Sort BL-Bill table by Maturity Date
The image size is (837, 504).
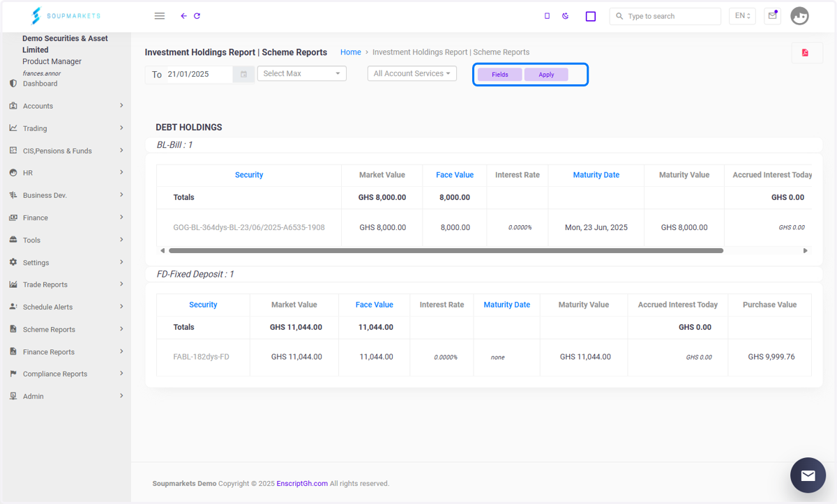pyautogui.click(x=596, y=175)
